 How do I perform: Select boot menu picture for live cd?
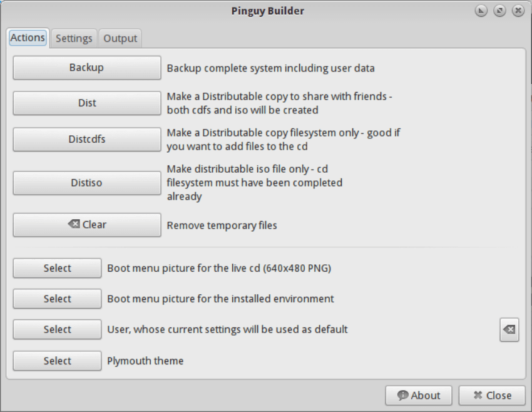(58, 268)
